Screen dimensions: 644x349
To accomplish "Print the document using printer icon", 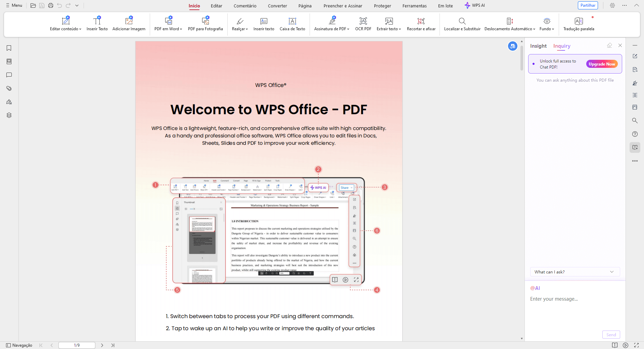I will 51,5.
